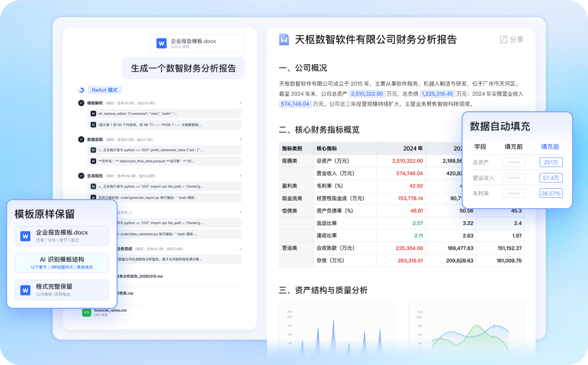Select the ReAct 模式 tag

tap(105, 90)
